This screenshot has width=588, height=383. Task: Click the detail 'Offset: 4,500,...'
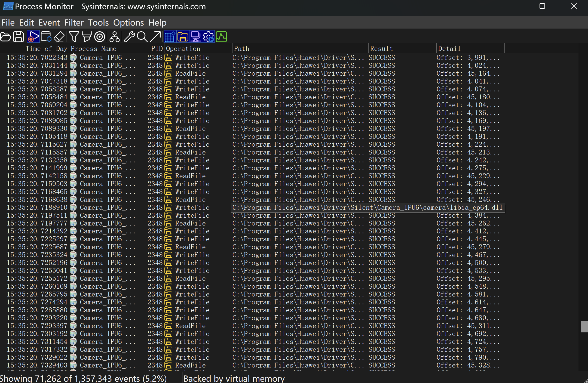[x=468, y=262]
